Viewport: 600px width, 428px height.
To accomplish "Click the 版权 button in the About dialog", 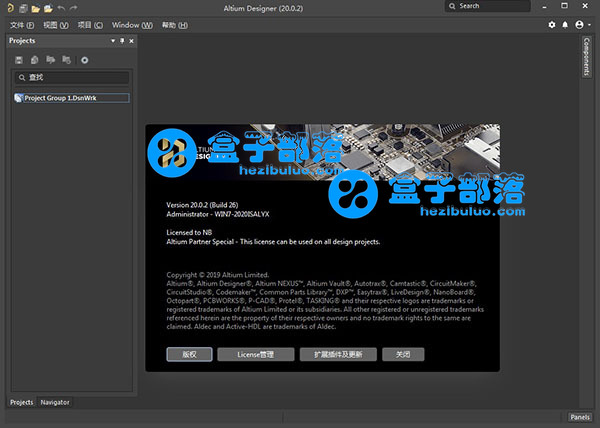I will [189, 355].
